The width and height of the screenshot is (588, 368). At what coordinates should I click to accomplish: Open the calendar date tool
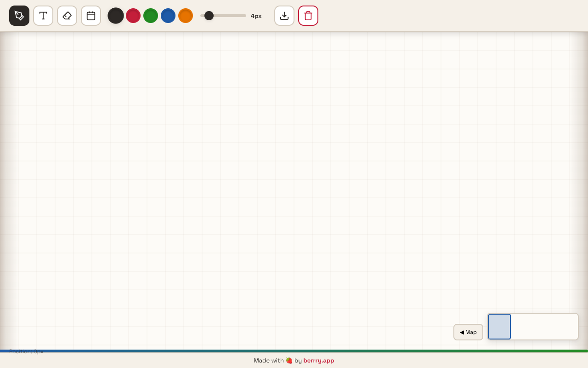pos(91,16)
